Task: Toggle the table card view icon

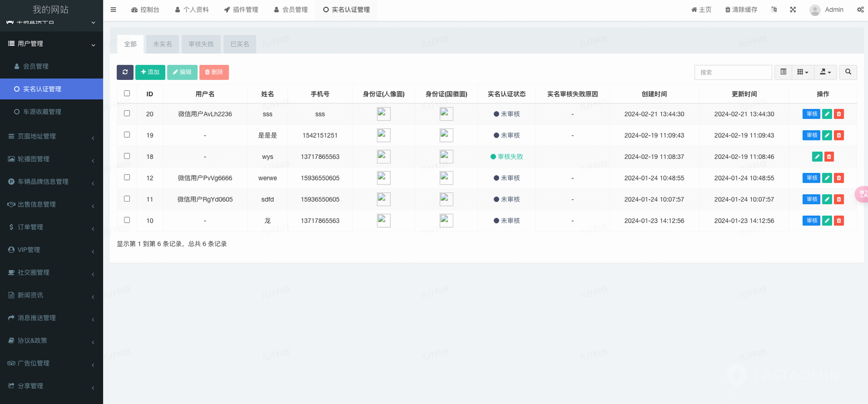Action: click(x=783, y=72)
